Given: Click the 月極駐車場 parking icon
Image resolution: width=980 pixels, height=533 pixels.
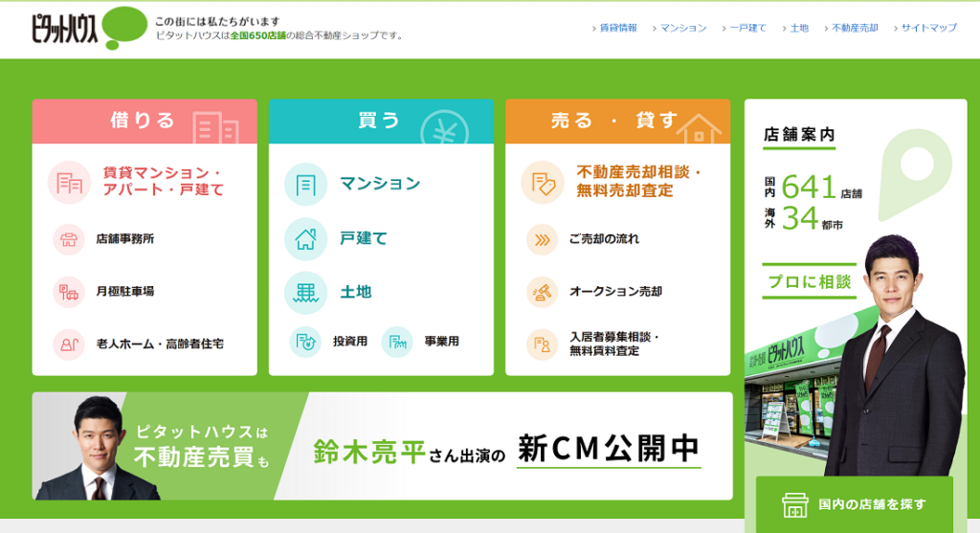Looking at the screenshot, I should (69, 292).
